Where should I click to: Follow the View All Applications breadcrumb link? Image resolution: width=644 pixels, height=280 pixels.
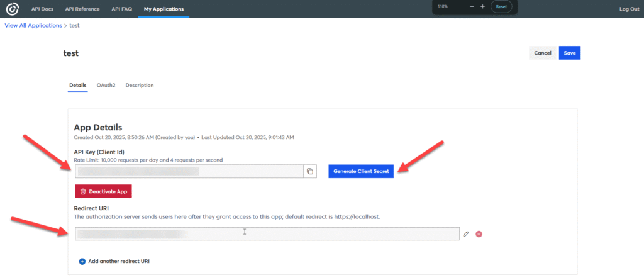pos(33,25)
